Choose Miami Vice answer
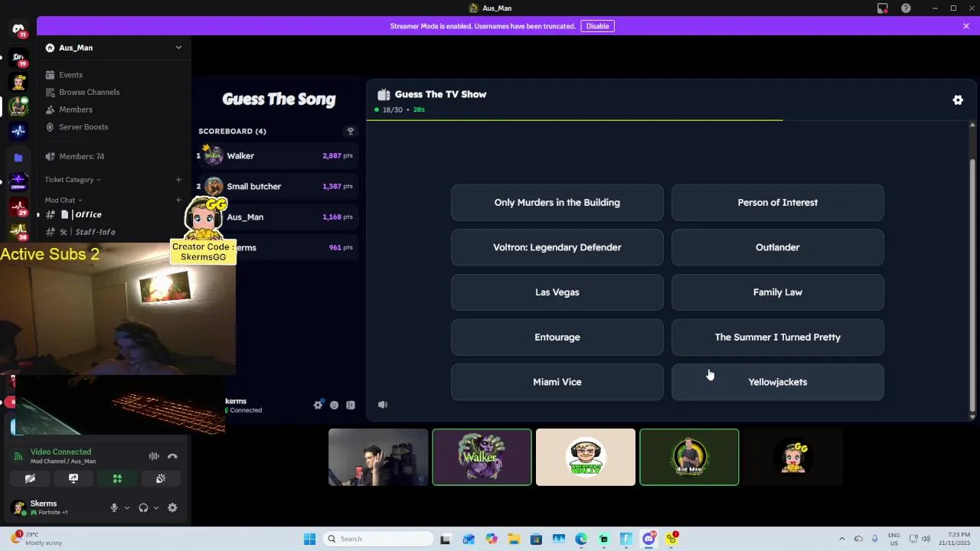This screenshot has height=551, width=980. pos(557,382)
